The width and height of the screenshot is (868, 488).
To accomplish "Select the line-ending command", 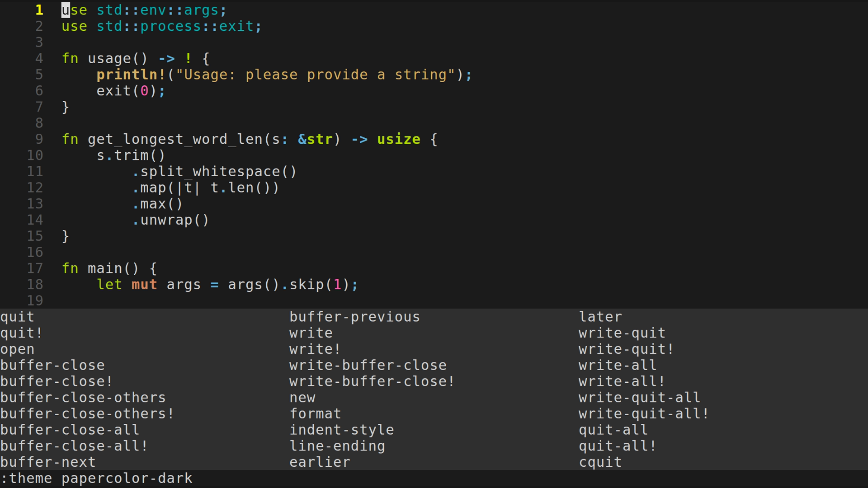I will pyautogui.click(x=337, y=446).
